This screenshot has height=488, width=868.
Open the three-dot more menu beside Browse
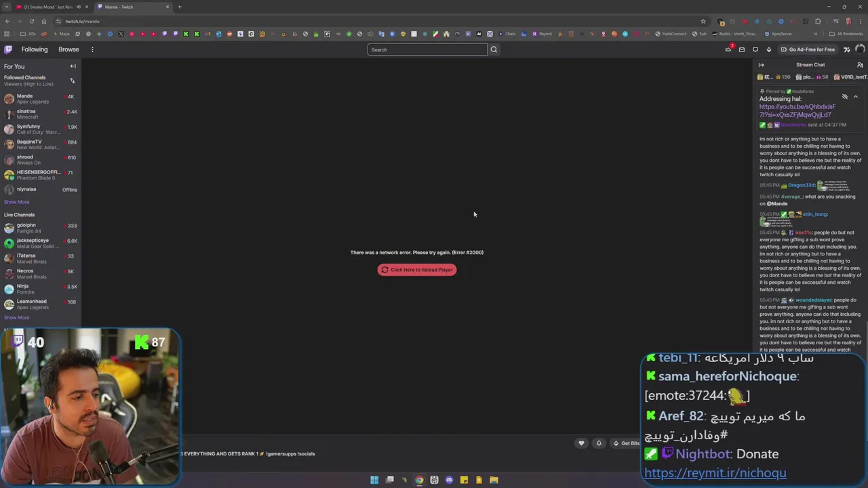(92, 49)
